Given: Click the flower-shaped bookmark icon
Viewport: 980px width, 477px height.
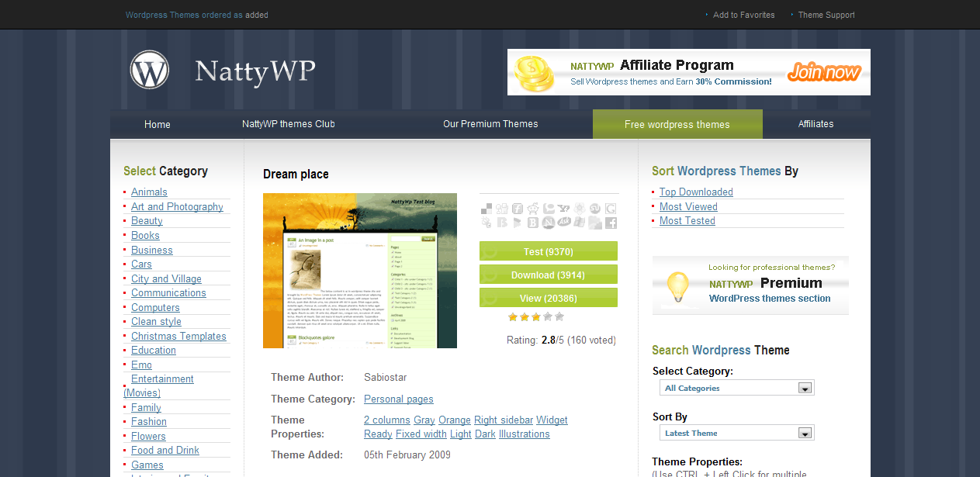Looking at the screenshot, I should [580, 209].
